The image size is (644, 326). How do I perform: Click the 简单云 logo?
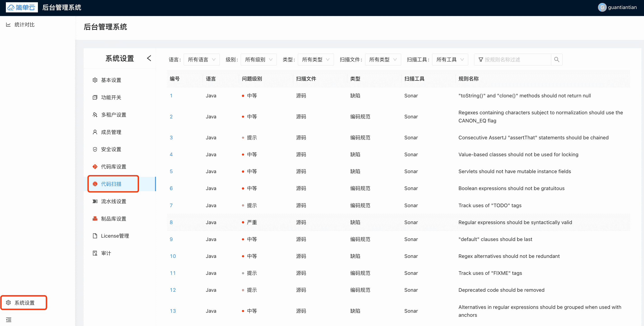(x=22, y=7)
